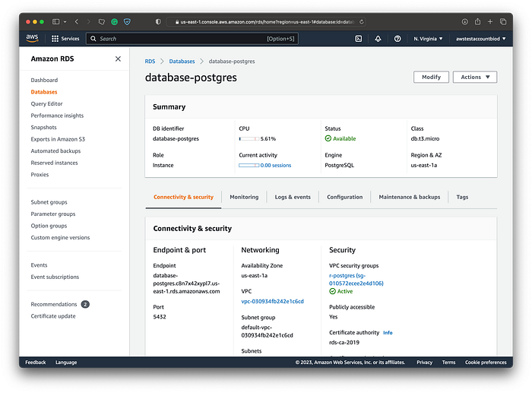This screenshot has height=393, width=532.
Task: Click the Active security group status icon
Action: point(333,291)
